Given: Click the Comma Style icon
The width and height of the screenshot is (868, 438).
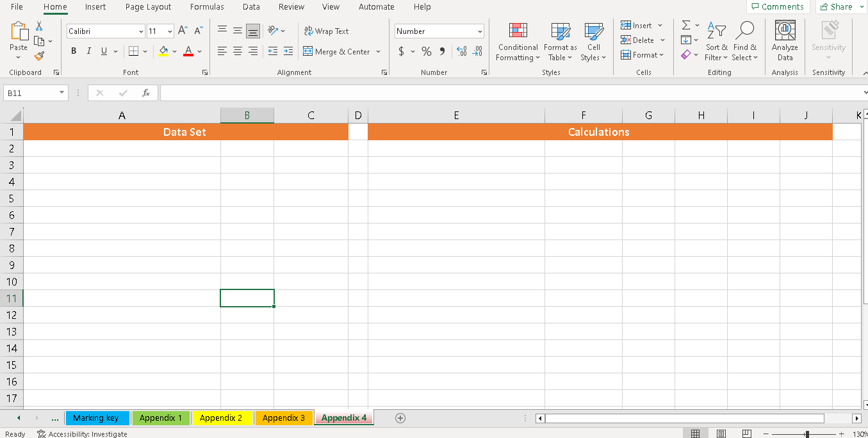Looking at the screenshot, I should point(441,51).
